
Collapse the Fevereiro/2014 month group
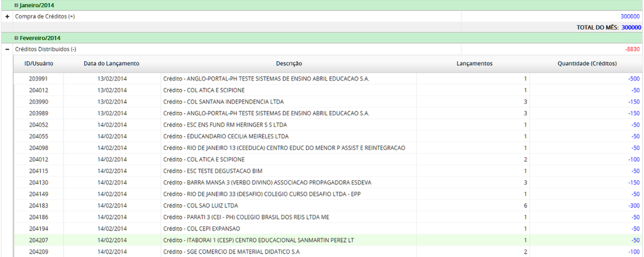click(17, 38)
